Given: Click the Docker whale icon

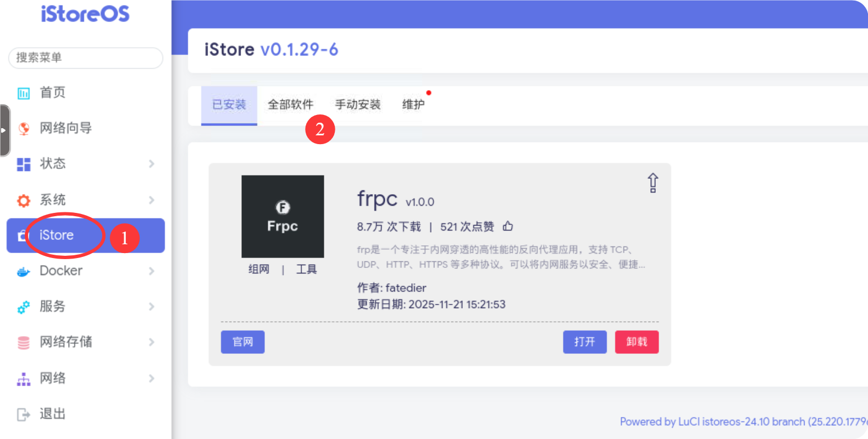Looking at the screenshot, I should pyautogui.click(x=24, y=271).
